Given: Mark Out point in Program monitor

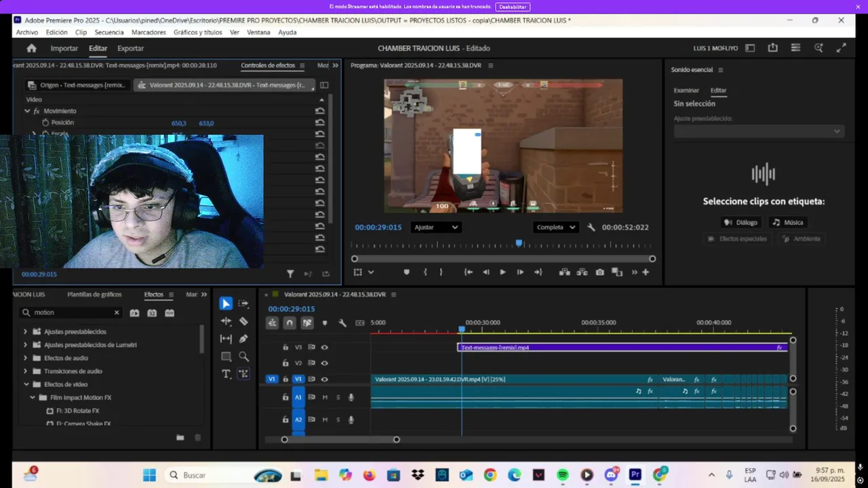Looking at the screenshot, I should [x=441, y=272].
